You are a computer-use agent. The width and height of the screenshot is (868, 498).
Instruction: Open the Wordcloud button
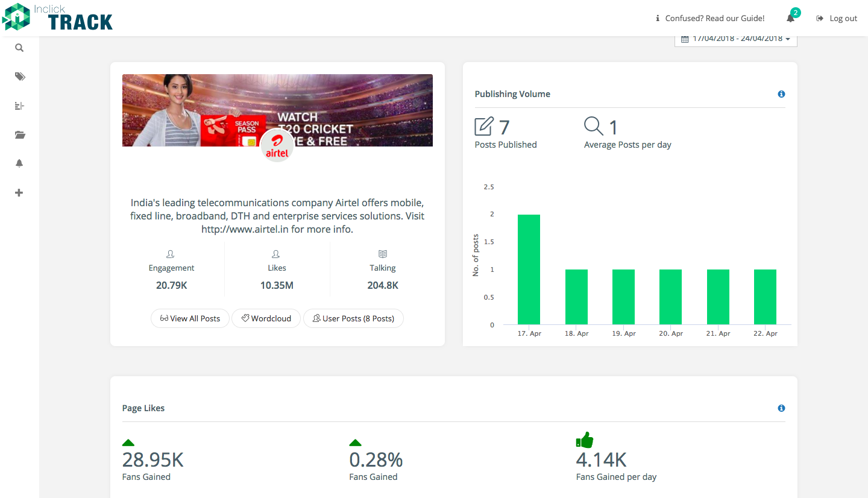(x=266, y=318)
